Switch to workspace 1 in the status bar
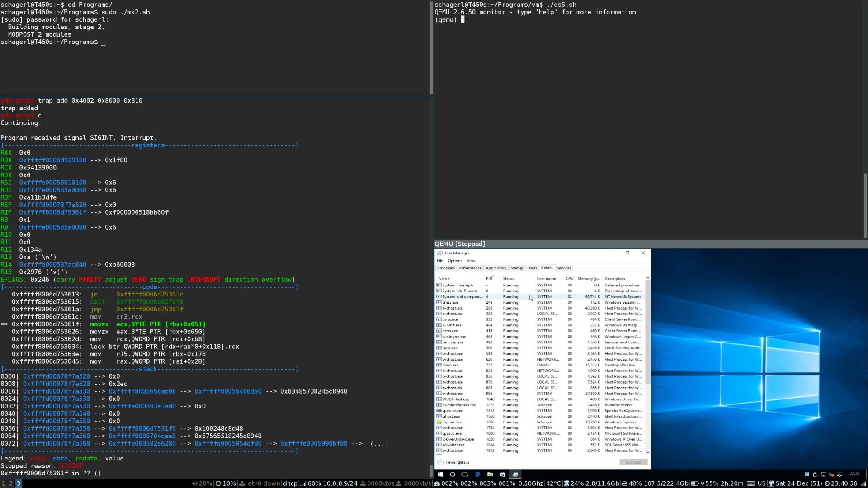The width and height of the screenshot is (868, 488). 3,483
